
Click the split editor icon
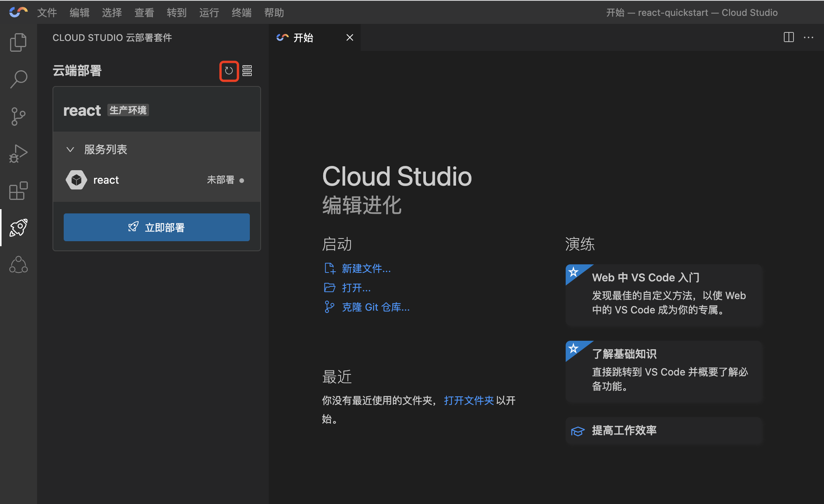pos(789,37)
